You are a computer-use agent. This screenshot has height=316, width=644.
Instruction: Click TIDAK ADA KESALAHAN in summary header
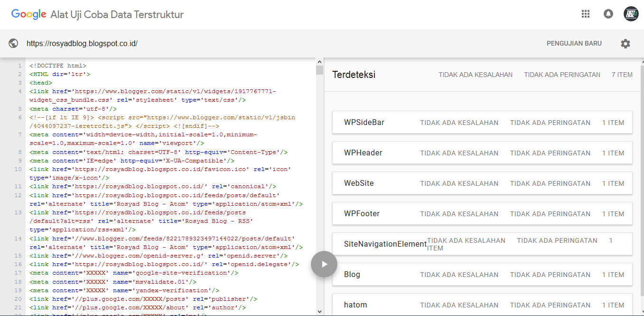(x=476, y=75)
